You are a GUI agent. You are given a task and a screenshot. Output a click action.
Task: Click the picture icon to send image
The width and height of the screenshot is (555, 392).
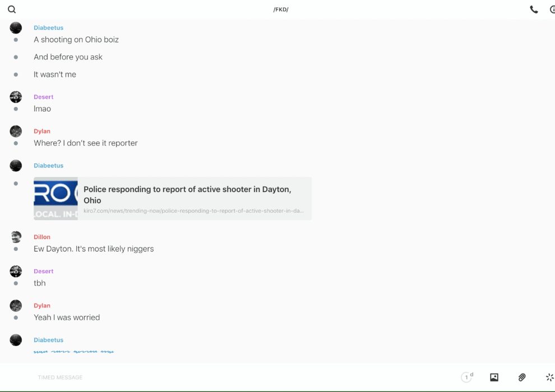[x=494, y=377]
